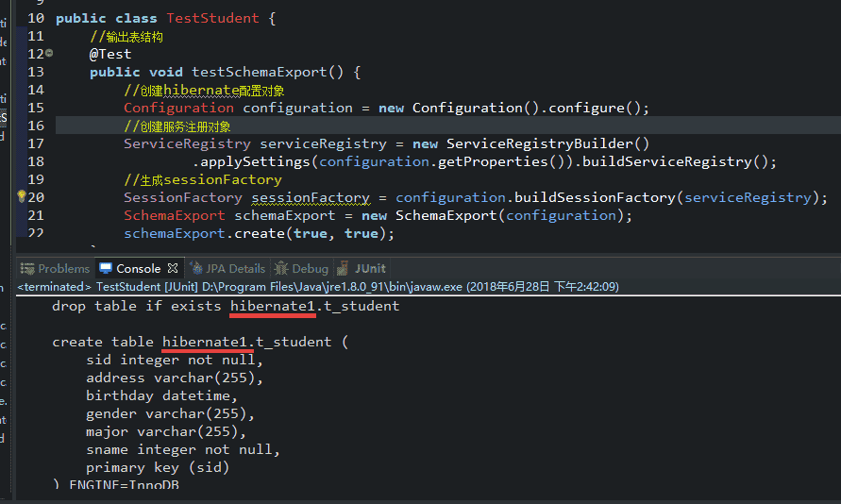Click 'major varchar(255),' in console

(166, 431)
